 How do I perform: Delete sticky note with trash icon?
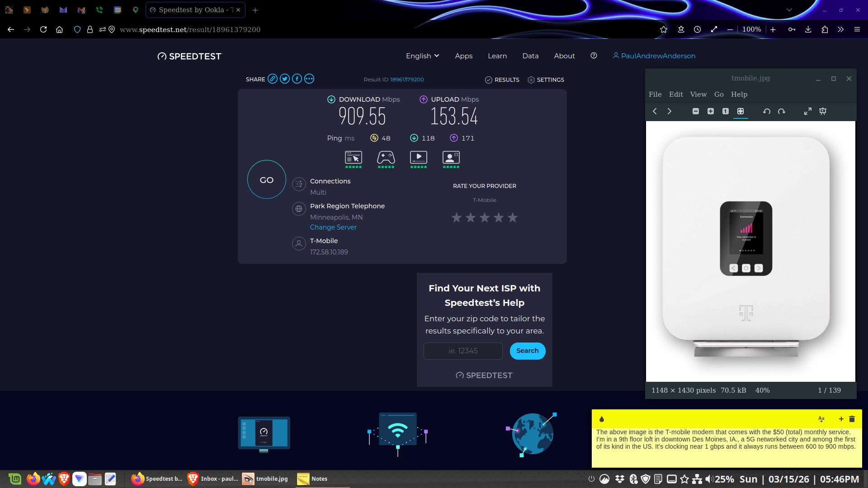tap(852, 419)
